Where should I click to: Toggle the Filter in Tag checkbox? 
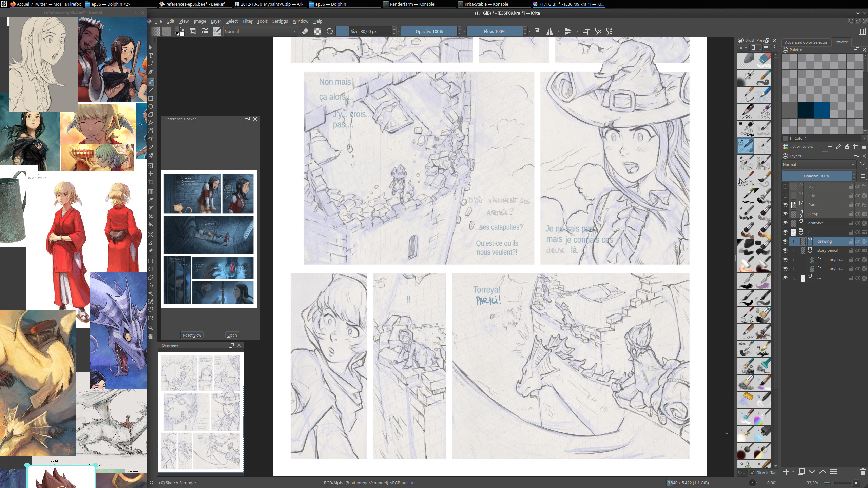click(x=752, y=473)
